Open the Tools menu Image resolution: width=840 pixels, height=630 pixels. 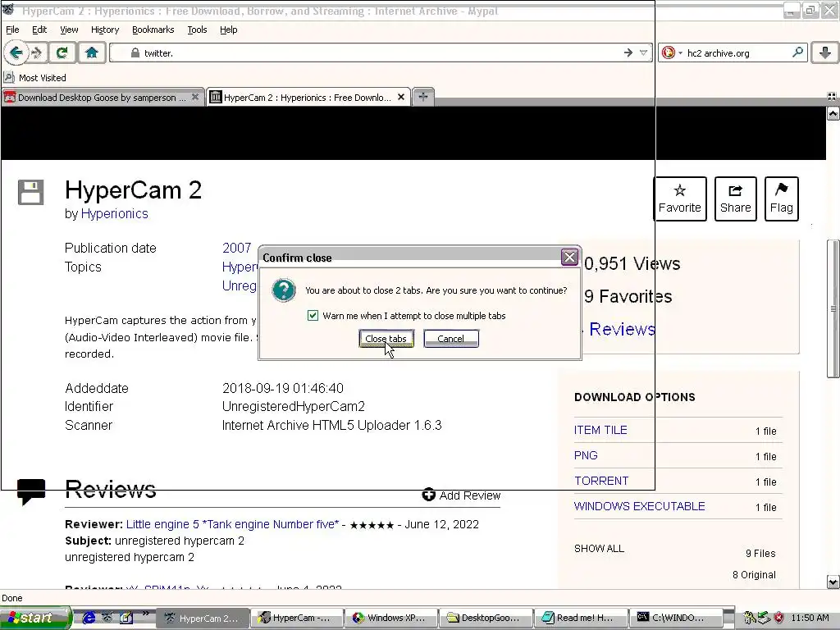click(197, 30)
